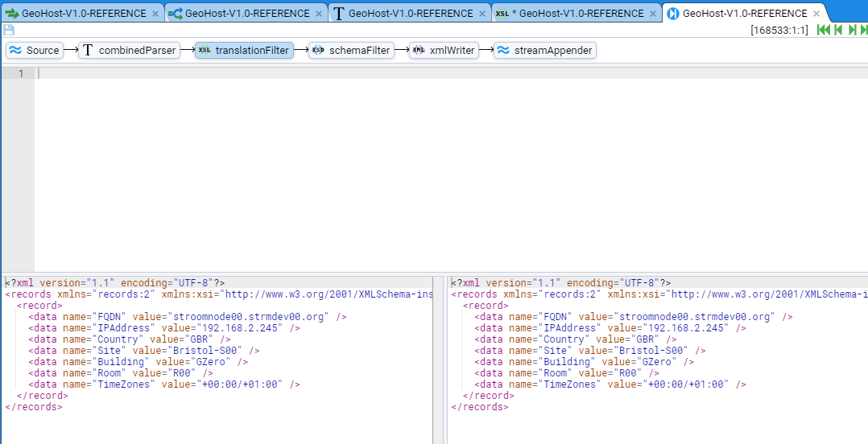Click line 1 in the code editor
Screen dimensions: 868x444
(x=403, y=73)
